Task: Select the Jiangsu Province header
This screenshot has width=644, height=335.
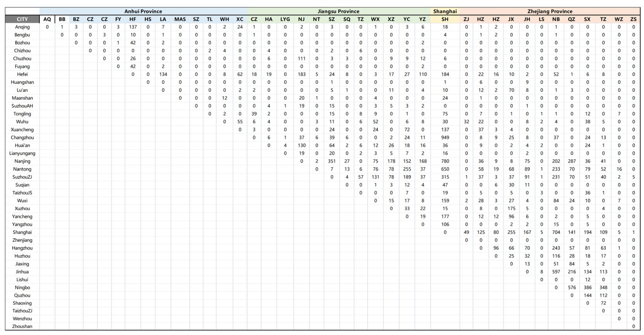Action: (x=338, y=11)
